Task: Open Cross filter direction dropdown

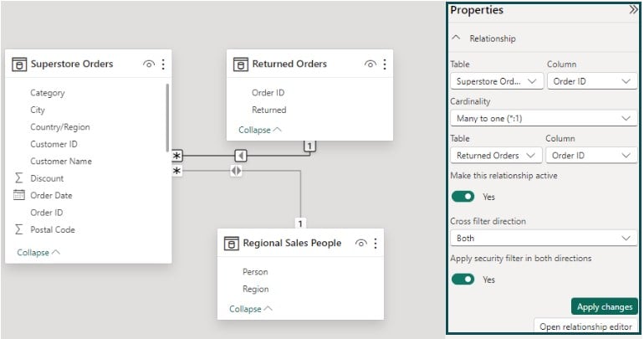Action: tap(544, 238)
